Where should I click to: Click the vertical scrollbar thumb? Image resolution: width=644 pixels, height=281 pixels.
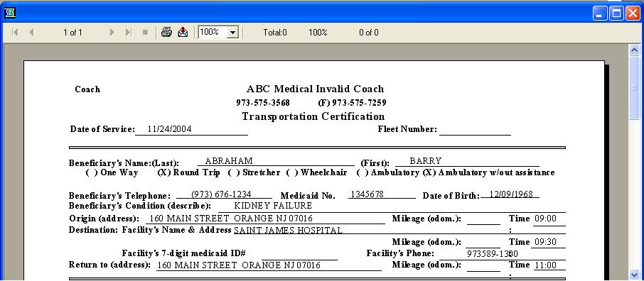pyautogui.click(x=635, y=88)
